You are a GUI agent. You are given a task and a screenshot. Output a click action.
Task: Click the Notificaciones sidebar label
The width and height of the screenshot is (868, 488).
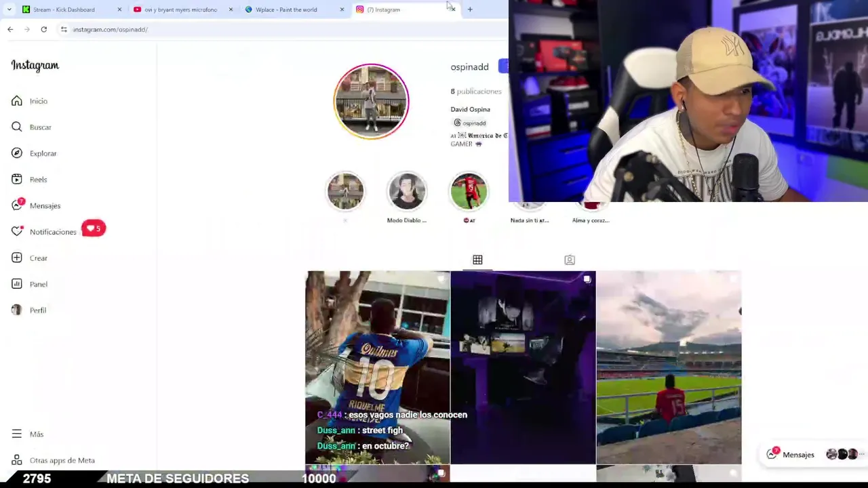[x=53, y=232]
